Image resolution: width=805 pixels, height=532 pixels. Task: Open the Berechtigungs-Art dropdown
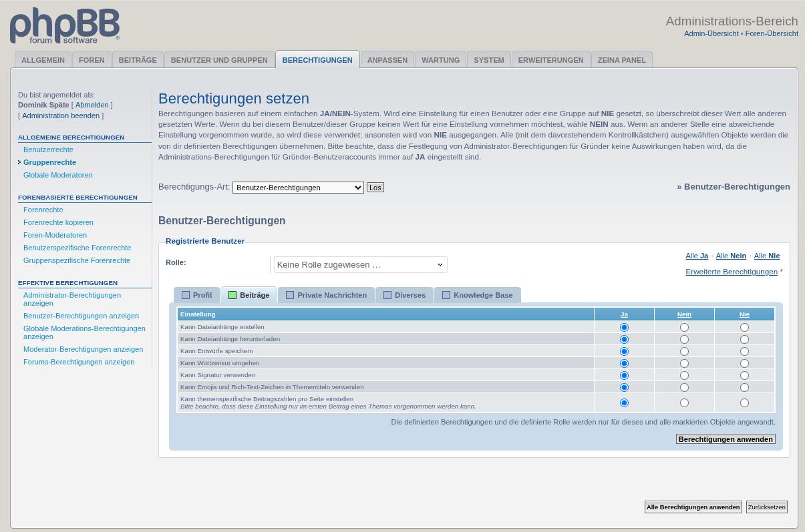[298, 188]
